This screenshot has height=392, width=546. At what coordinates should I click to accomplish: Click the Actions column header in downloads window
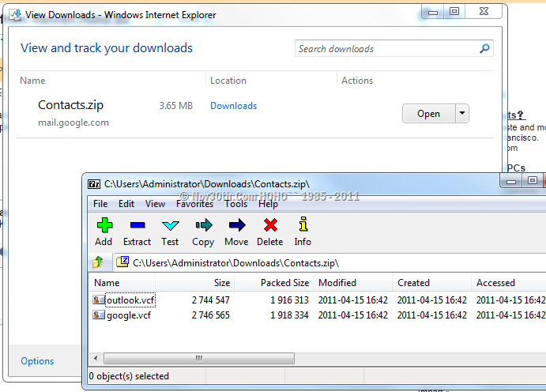(357, 81)
